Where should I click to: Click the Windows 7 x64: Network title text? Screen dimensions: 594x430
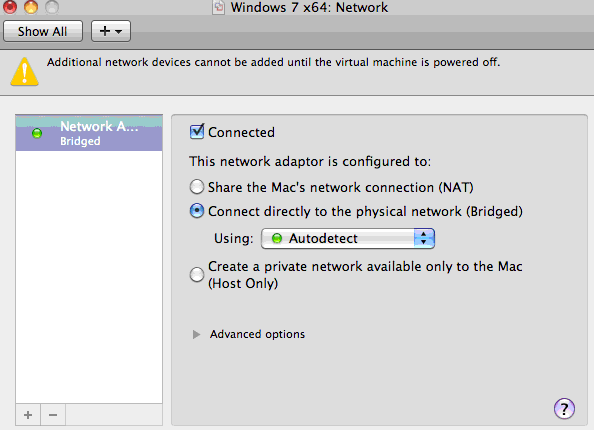tap(309, 7)
